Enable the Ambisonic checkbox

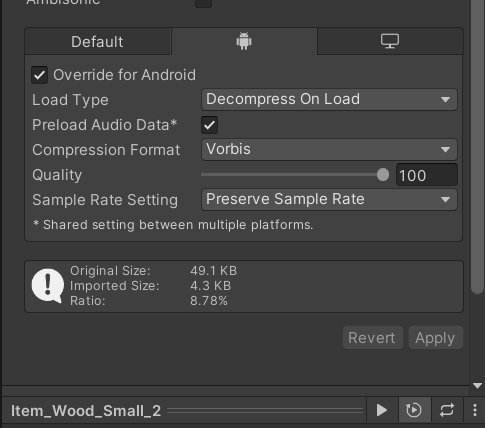[203, 3]
